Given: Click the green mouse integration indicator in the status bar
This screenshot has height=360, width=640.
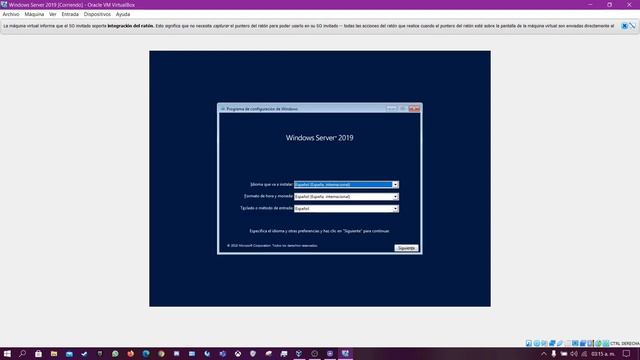Looking at the screenshot, I should pyautogui.click(x=598, y=343).
